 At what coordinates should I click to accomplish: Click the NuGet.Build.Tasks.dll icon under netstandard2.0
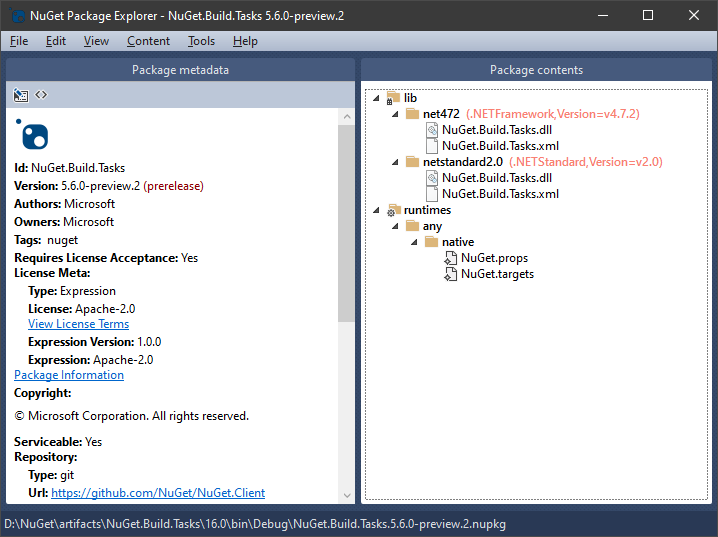[x=432, y=178]
